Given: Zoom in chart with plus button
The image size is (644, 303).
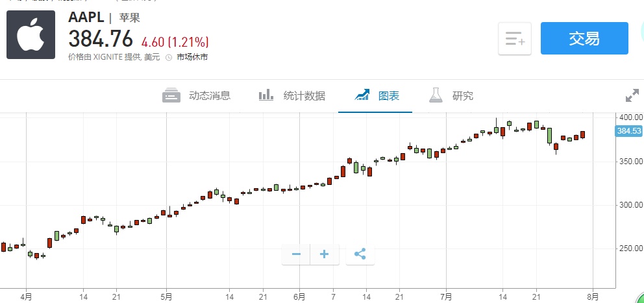Looking at the screenshot, I should coord(325,254).
